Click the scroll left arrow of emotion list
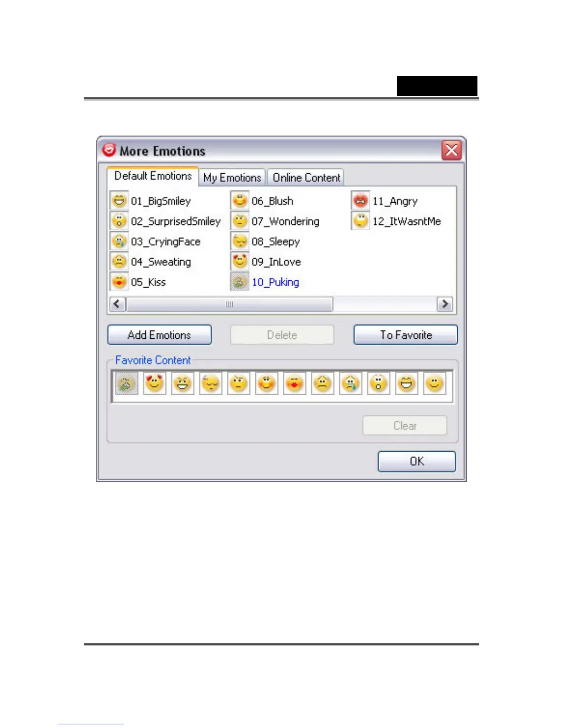 118,304
